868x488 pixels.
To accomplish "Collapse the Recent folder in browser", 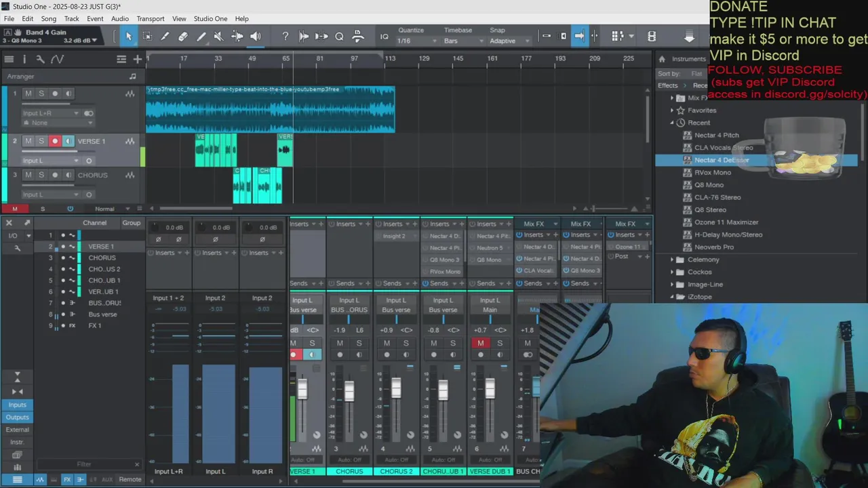I will click(672, 123).
